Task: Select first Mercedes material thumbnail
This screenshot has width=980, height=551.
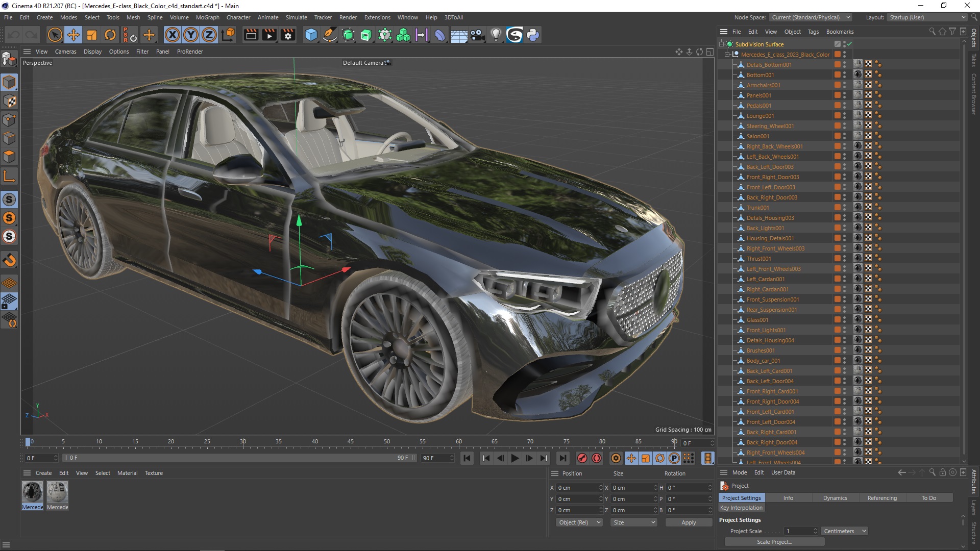Action: click(32, 492)
